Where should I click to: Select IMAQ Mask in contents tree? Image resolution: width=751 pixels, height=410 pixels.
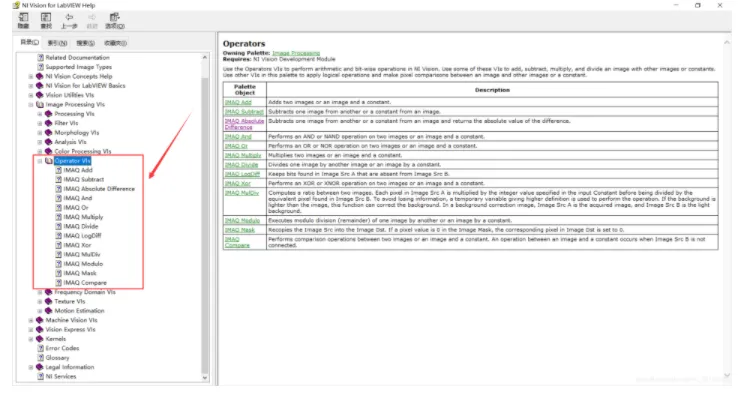80,273
